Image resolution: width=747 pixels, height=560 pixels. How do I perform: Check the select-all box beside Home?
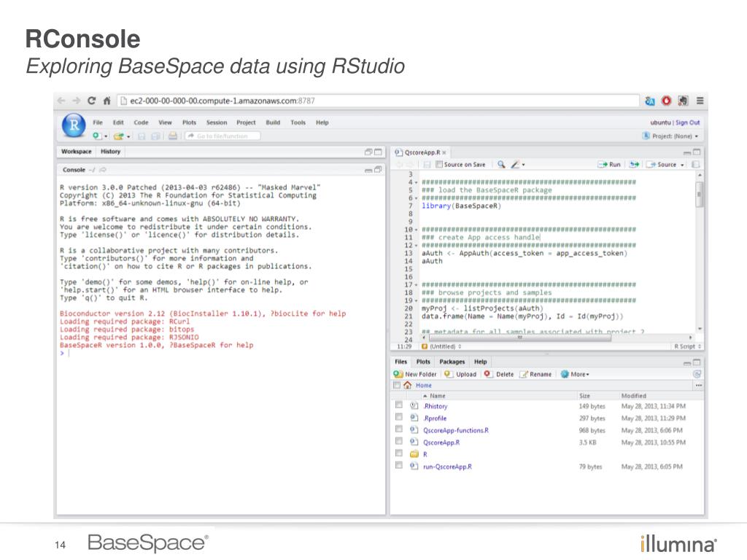point(397,385)
